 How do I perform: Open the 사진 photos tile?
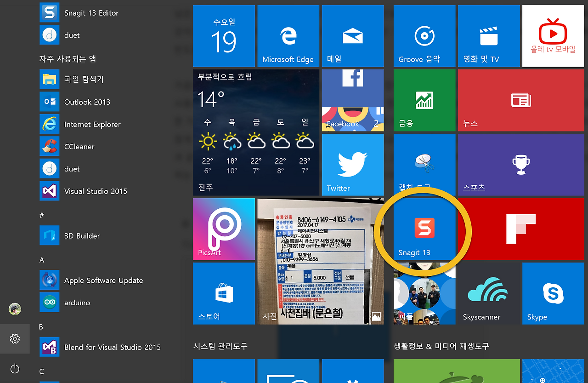click(320, 261)
